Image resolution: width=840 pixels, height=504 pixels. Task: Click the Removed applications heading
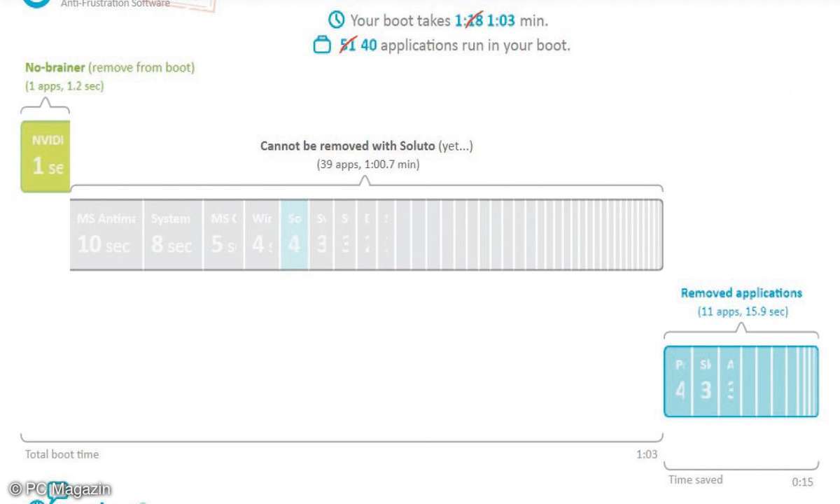coord(742,293)
